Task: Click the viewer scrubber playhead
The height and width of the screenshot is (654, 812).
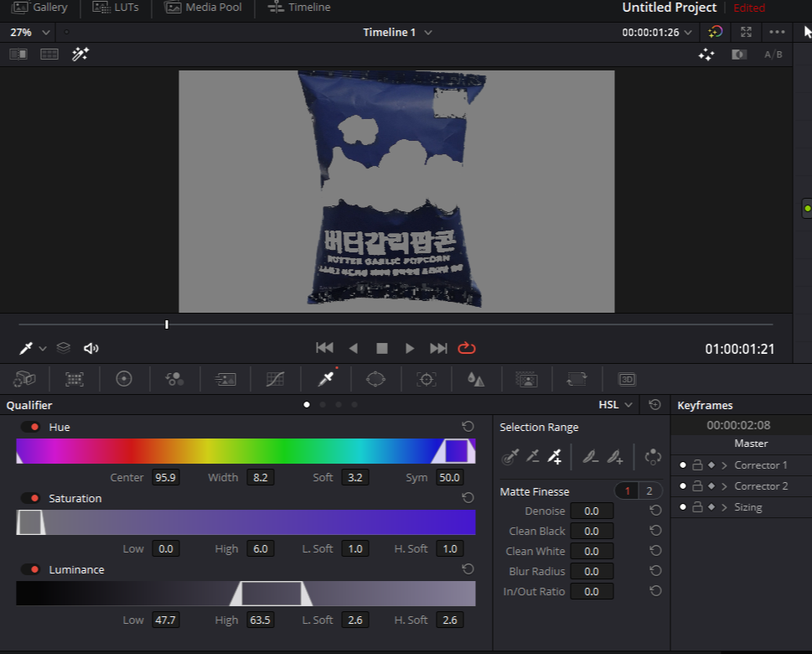Action: (x=167, y=324)
